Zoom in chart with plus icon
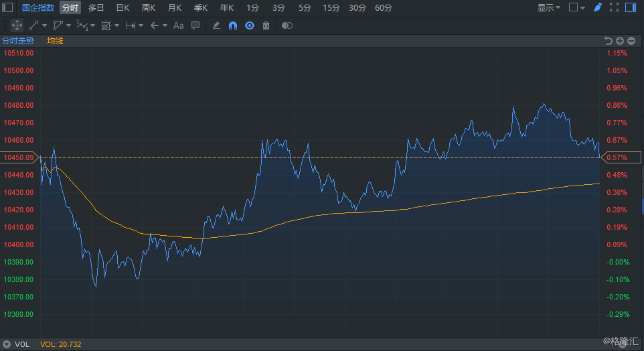 click(x=620, y=41)
